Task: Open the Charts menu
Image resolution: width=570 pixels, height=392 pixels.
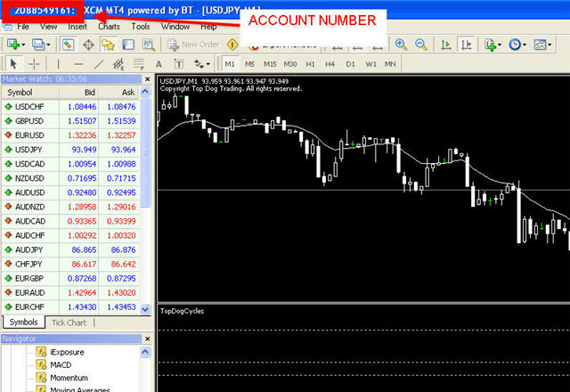Action: pos(109,27)
